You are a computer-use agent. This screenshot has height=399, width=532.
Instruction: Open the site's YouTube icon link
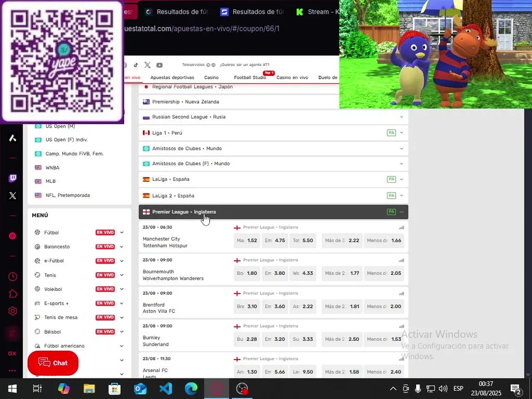160,65
